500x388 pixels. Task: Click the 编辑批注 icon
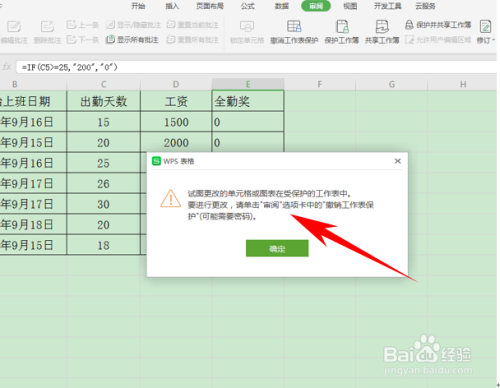(14, 27)
